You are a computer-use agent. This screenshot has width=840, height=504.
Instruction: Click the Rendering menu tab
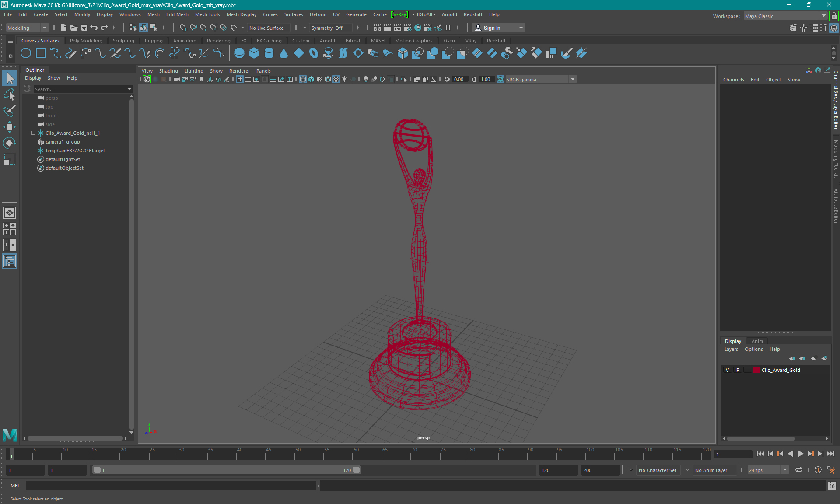(x=218, y=40)
